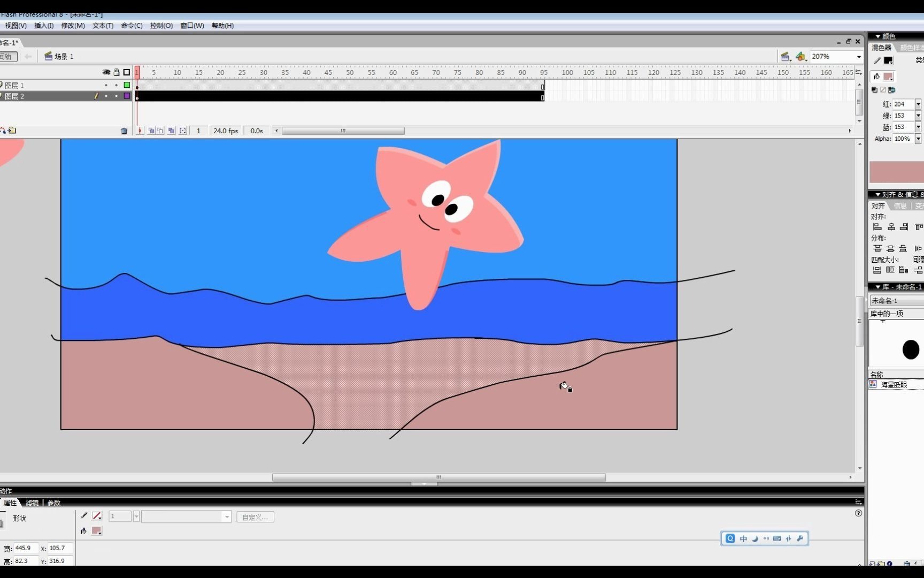The image size is (924, 578).
Task: Open the green value 153 slider dropdown
Action: click(918, 116)
